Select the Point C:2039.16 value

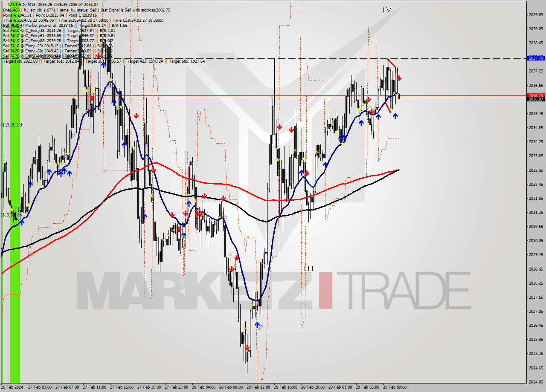coord(83,15)
